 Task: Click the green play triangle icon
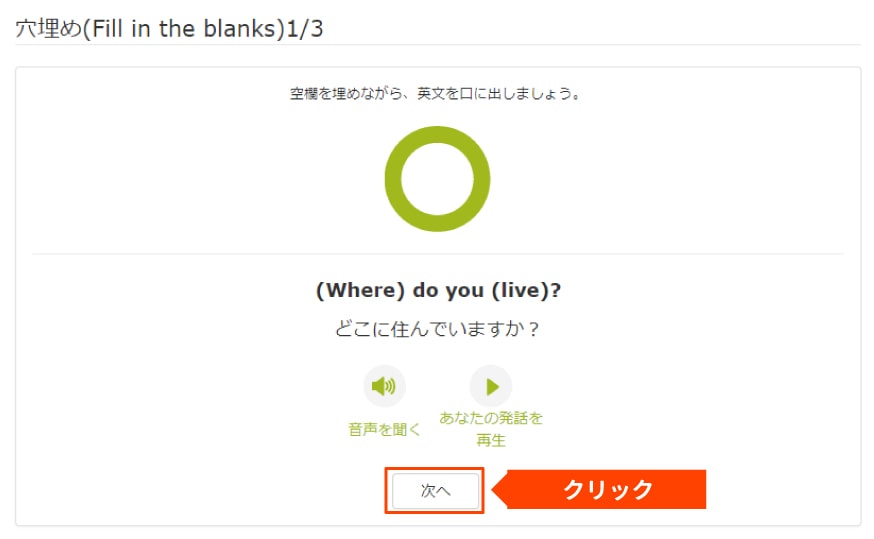pyautogui.click(x=491, y=386)
